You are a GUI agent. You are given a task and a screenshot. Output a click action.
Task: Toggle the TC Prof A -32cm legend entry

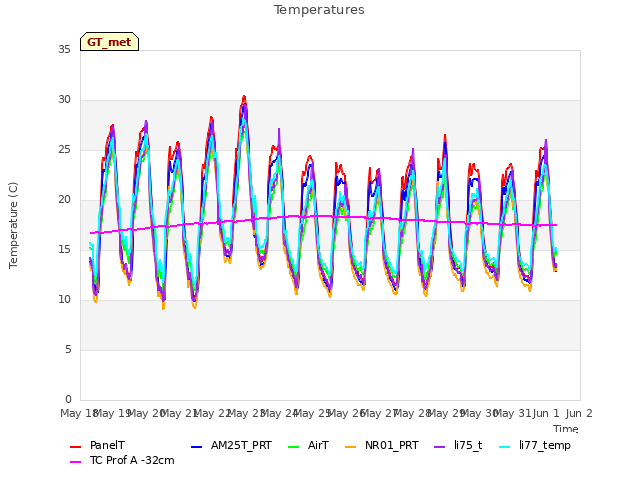[122, 460]
